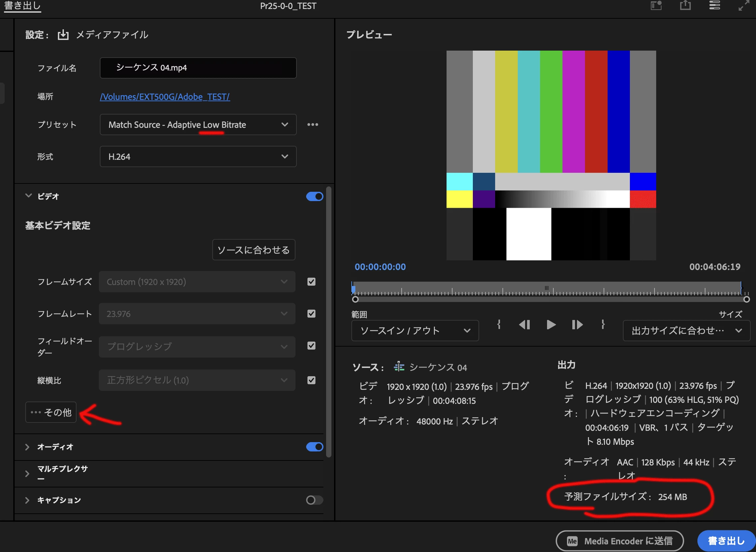Click the play button in preview

(x=551, y=325)
